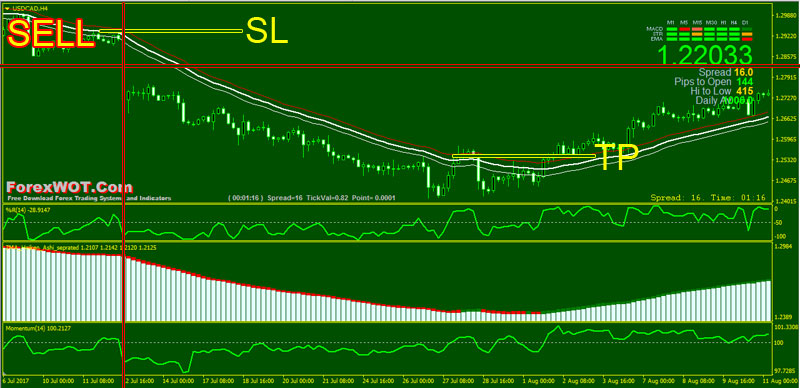Select the M5 timeframe column header
The height and width of the screenshot is (388, 800).
pos(684,22)
